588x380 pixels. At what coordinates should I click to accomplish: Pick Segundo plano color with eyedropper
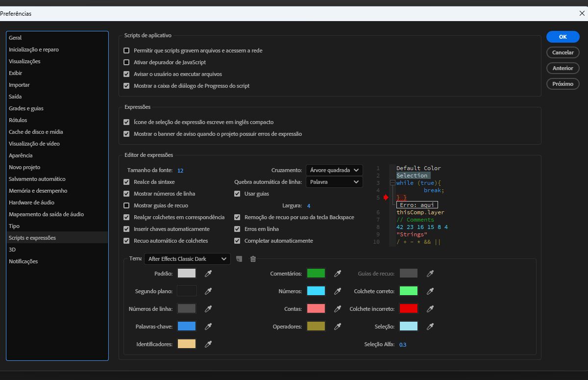point(208,291)
